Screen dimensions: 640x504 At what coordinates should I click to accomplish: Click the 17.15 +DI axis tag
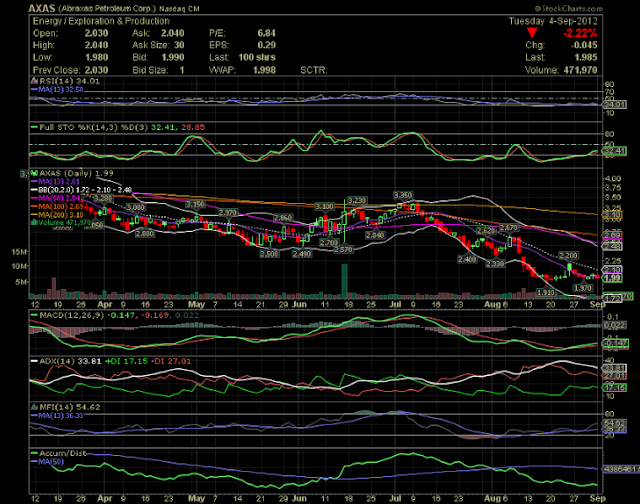pyautogui.click(x=614, y=387)
